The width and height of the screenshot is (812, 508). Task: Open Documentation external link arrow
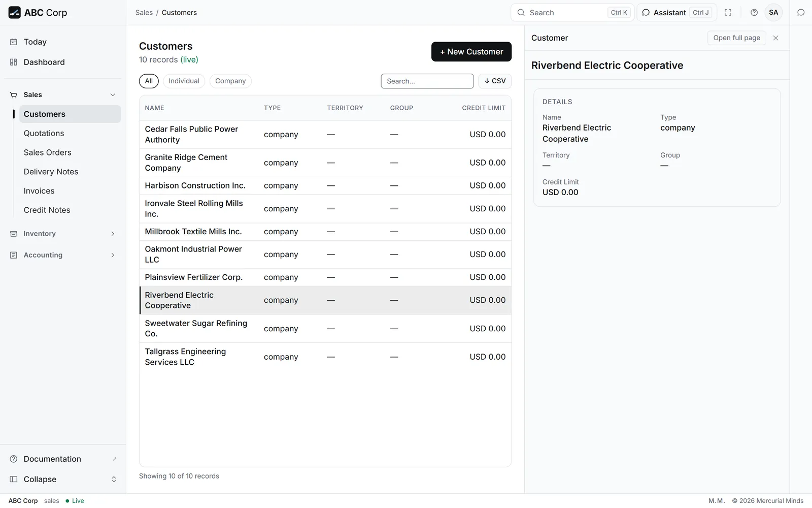point(114,459)
